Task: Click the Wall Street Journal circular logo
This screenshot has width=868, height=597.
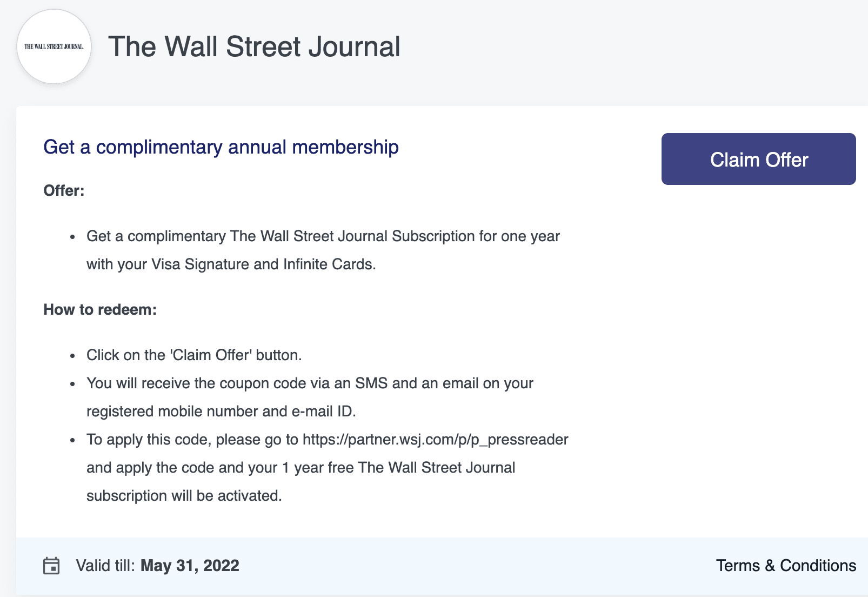Action: [54, 47]
